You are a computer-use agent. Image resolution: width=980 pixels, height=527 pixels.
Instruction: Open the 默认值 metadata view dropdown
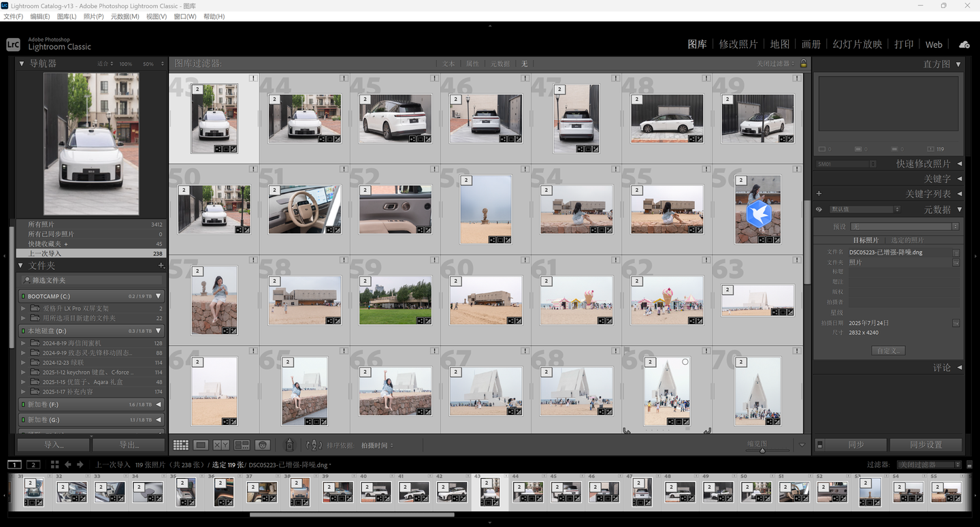[x=864, y=210]
